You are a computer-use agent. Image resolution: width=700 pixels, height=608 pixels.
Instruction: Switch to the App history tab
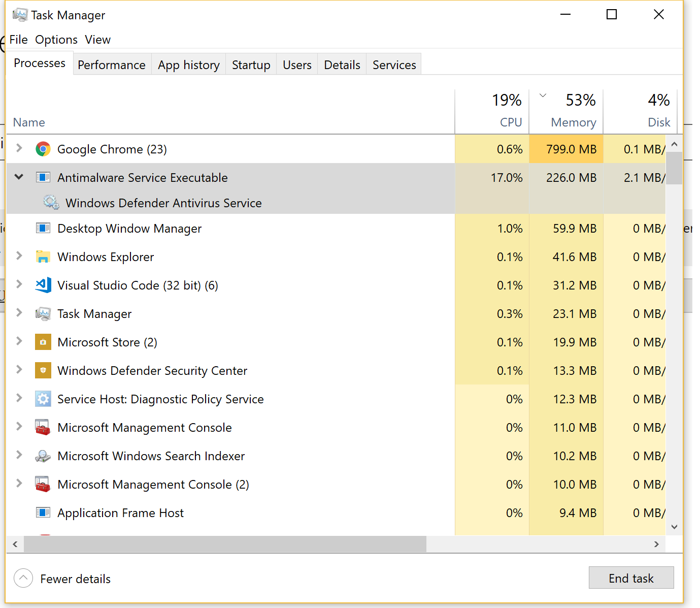(x=189, y=65)
